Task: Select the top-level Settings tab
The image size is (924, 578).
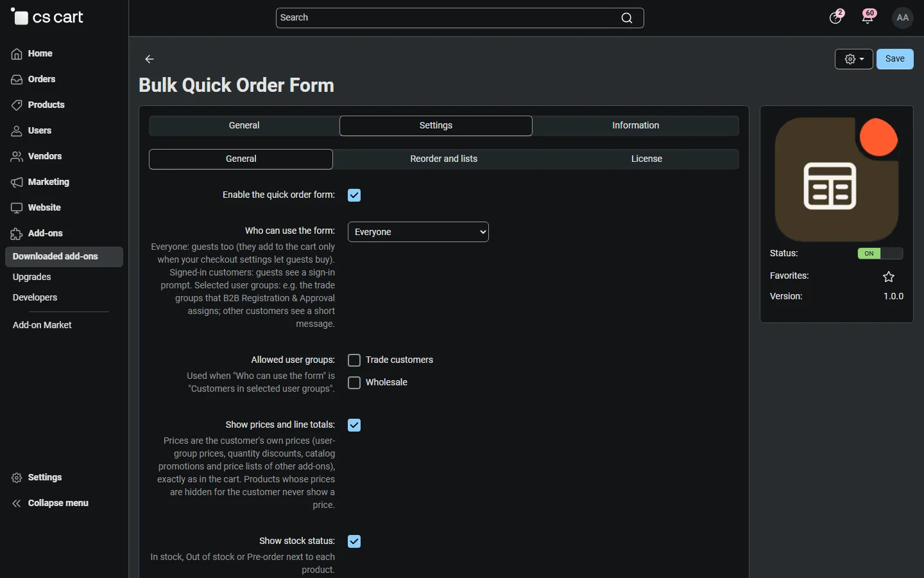Action: point(436,126)
